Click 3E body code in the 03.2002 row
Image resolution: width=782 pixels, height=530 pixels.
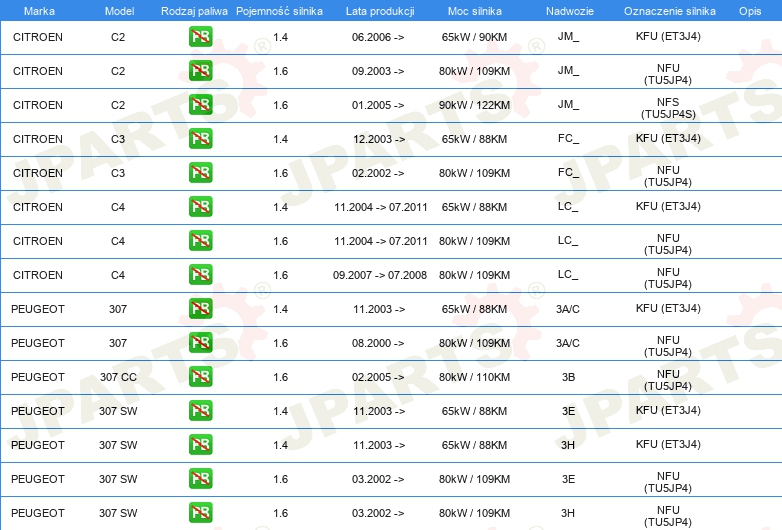(x=569, y=479)
